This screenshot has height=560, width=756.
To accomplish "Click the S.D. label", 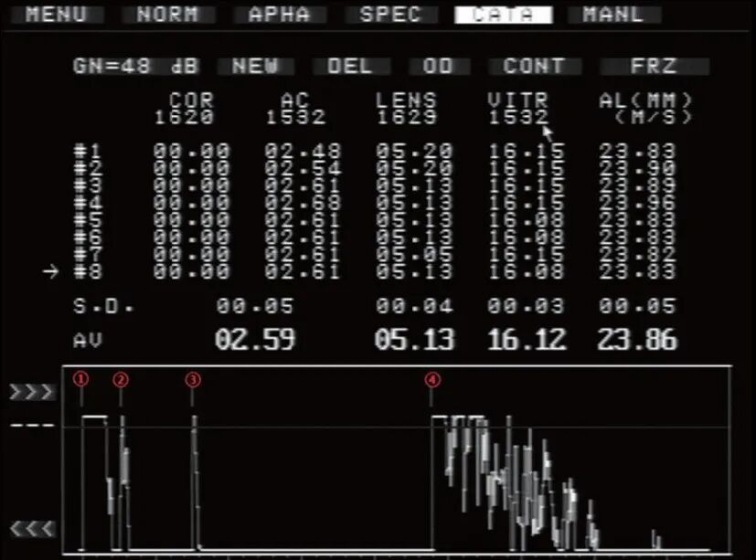I will [x=103, y=307].
